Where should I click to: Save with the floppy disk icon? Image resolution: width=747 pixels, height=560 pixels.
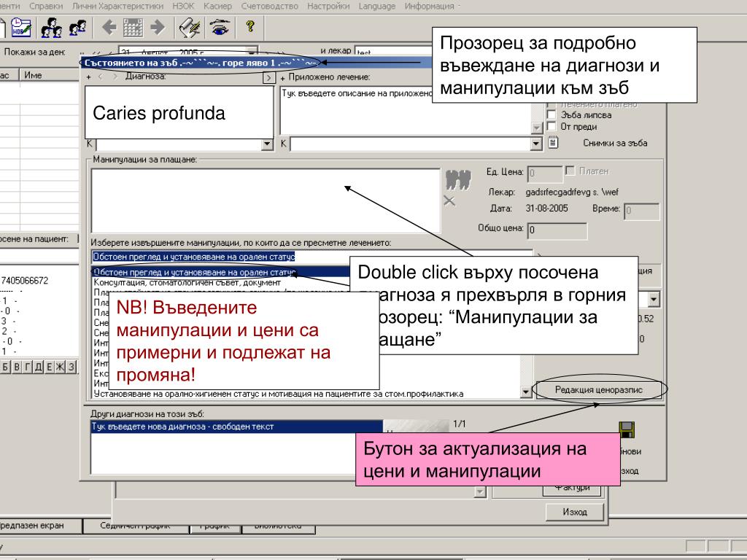627,429
